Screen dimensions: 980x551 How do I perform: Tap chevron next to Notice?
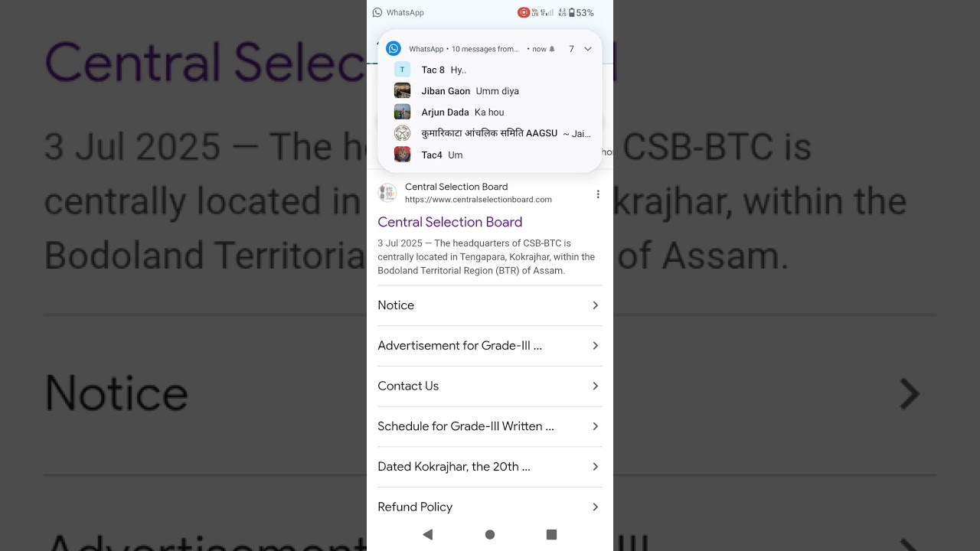[595, 305]
